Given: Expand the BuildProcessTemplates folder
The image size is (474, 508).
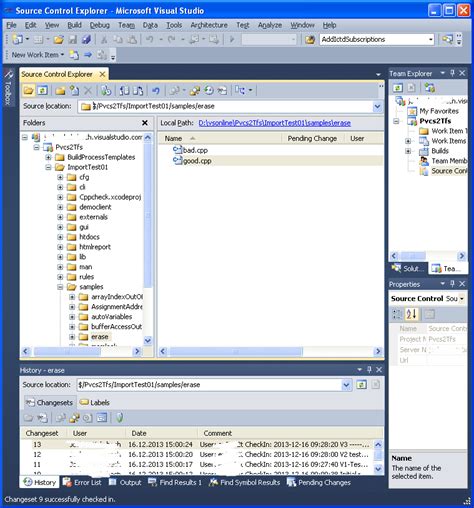Looking at the screenshot, I should [x=48, y=157].
